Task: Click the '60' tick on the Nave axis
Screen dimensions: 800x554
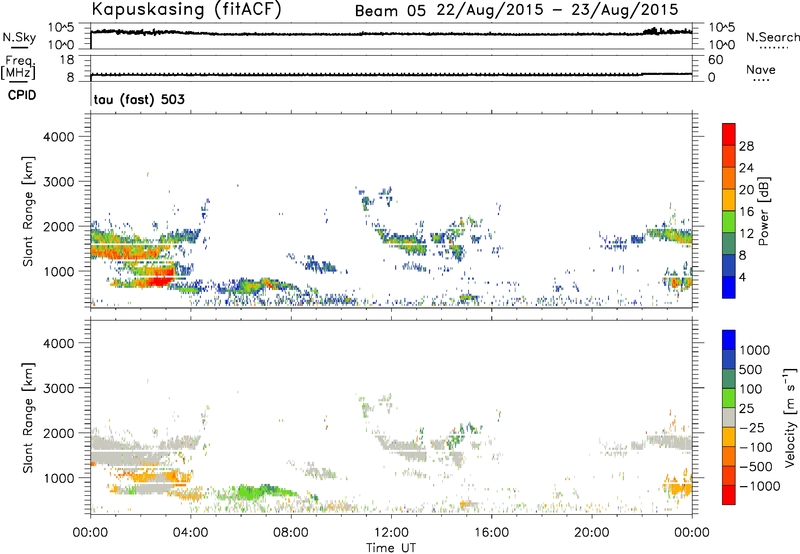Action: pos(715,60)
